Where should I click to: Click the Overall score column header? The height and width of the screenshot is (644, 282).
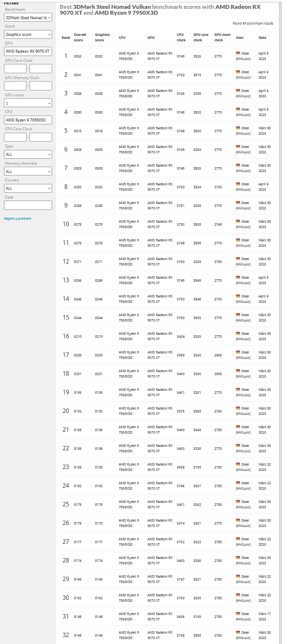coord(80,37)
